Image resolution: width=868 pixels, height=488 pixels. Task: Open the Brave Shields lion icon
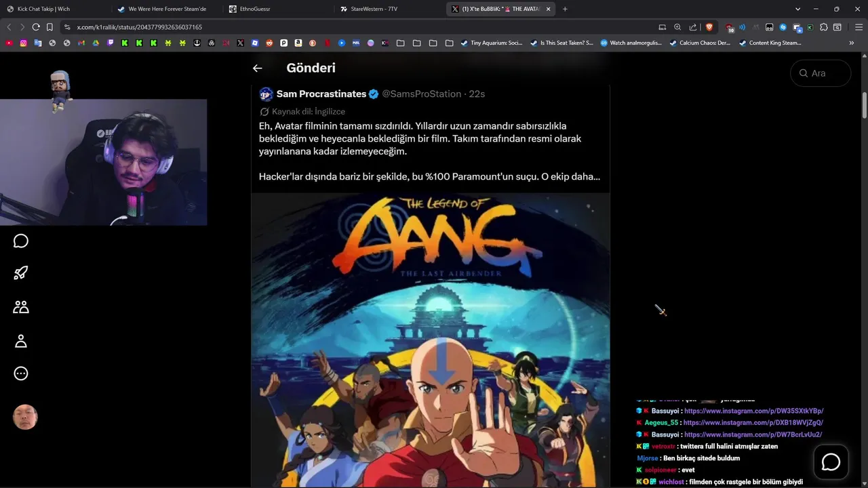pyautogui.click(x=709, y=27)
